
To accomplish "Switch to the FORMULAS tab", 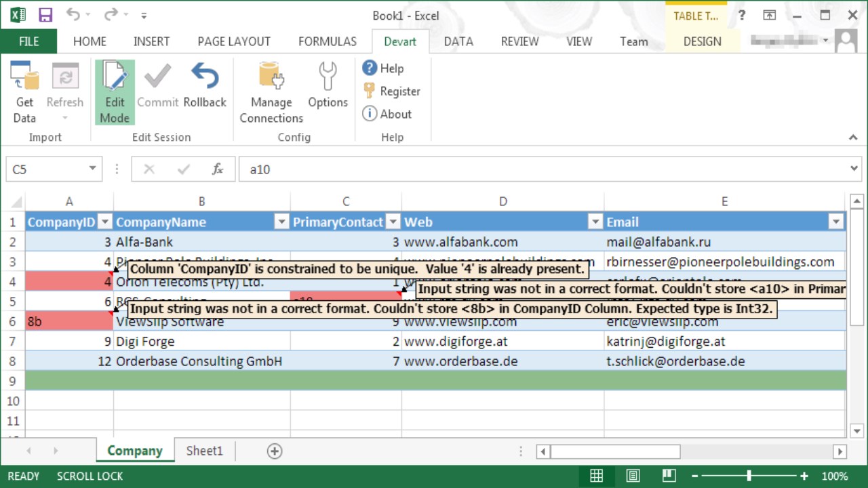I will pos(328,41).
